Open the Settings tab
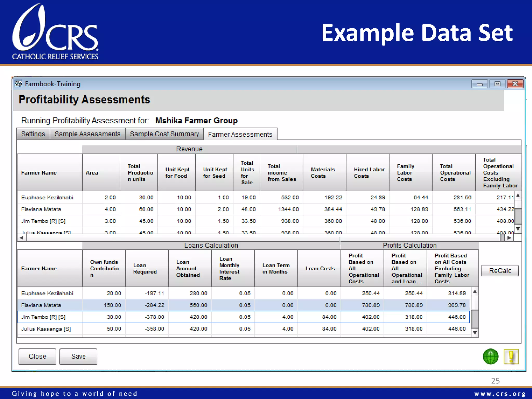 pos(33,134)
